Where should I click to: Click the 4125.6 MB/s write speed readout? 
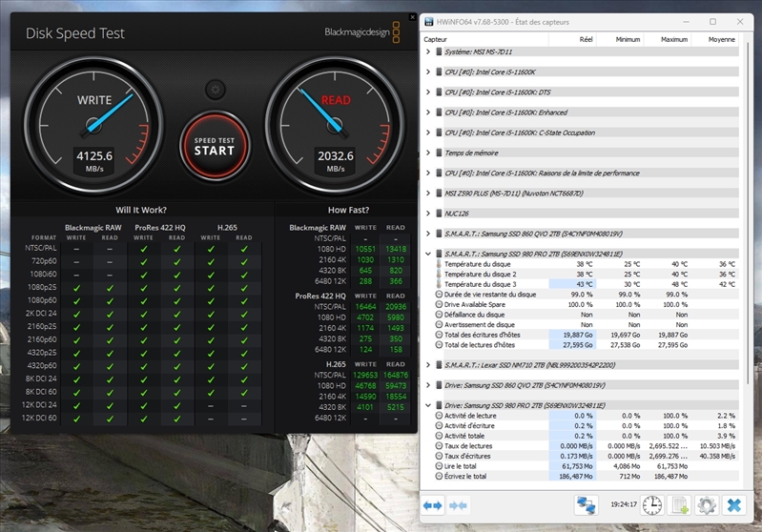click(x=94, y=161)
